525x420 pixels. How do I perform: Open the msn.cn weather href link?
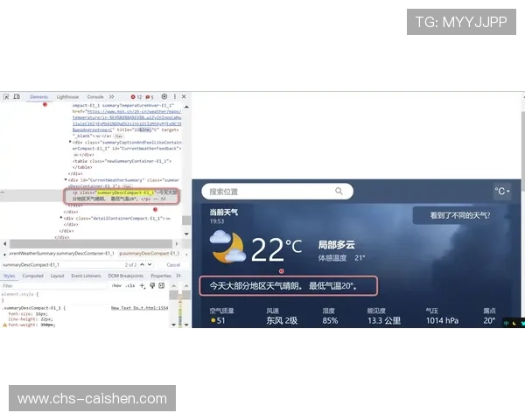127,121
